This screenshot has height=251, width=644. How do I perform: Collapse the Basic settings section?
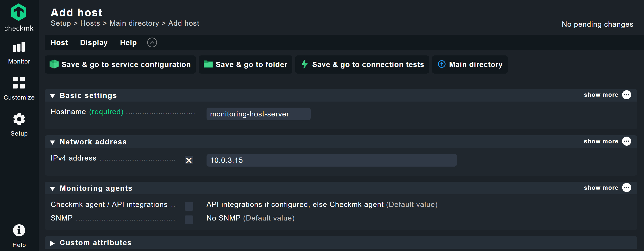(x=53, y=96)
